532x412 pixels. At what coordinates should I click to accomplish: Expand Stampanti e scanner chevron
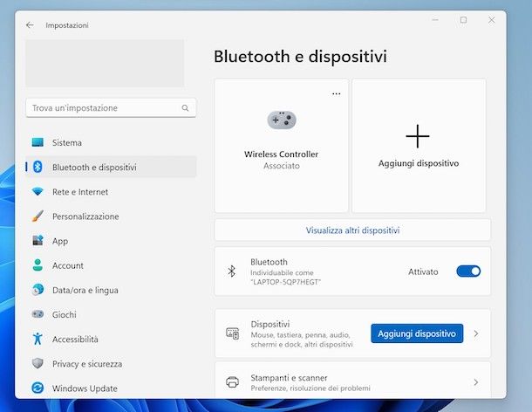476,382
